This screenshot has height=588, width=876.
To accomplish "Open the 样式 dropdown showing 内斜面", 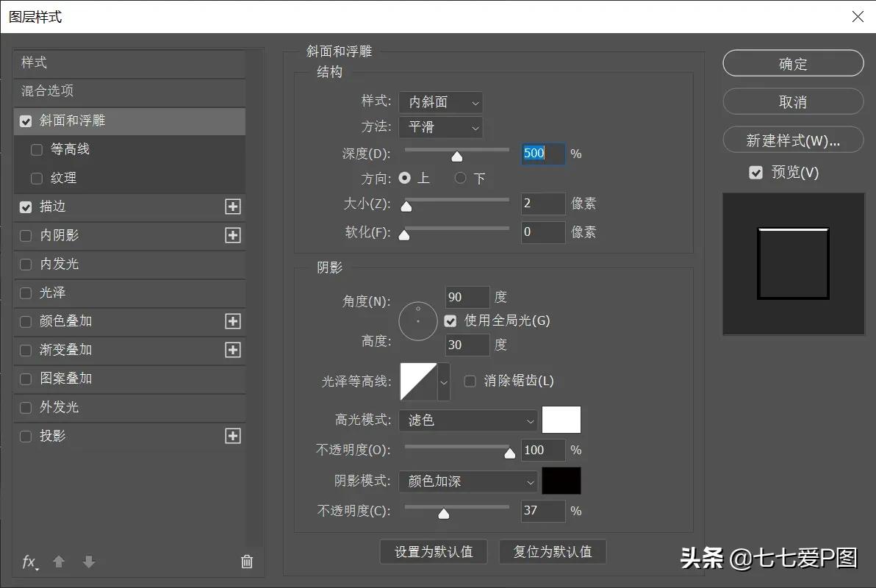I will (x=441, y=102).
